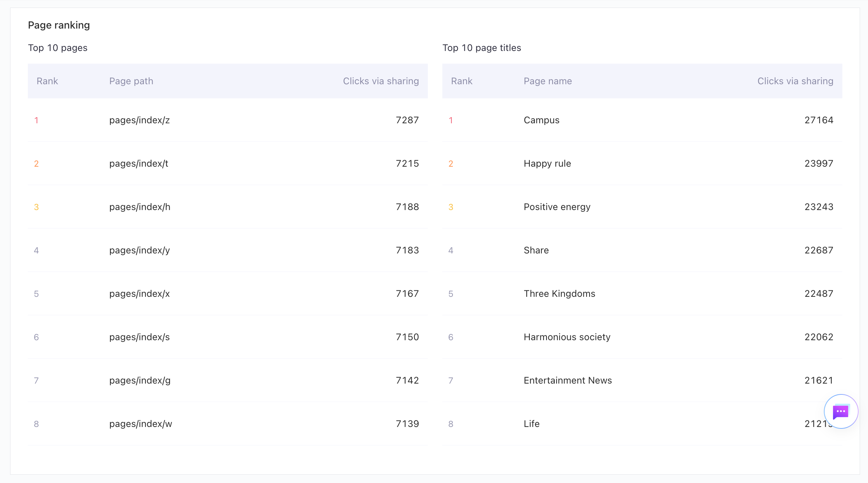
Task: Click the 7215 clicks value
Action: (407, 163)
